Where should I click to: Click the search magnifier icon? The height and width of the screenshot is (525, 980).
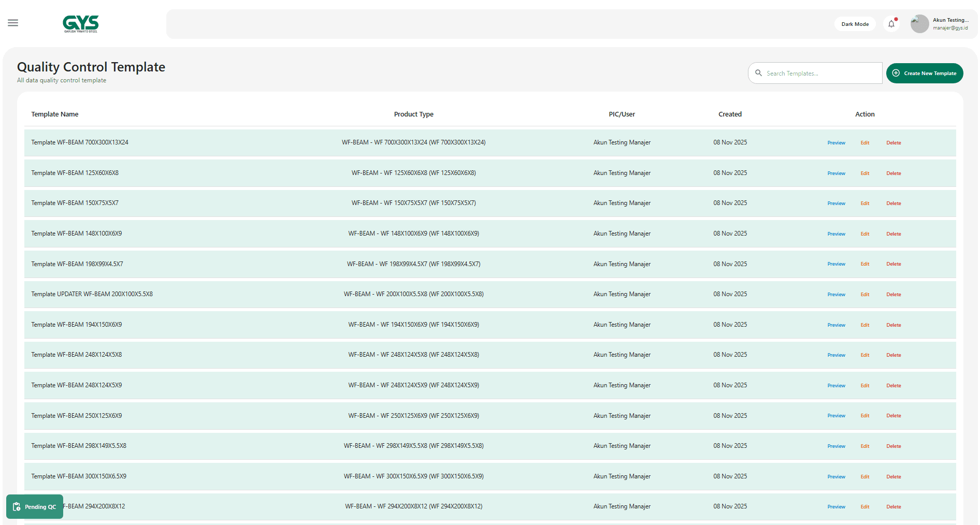point(758,73)
